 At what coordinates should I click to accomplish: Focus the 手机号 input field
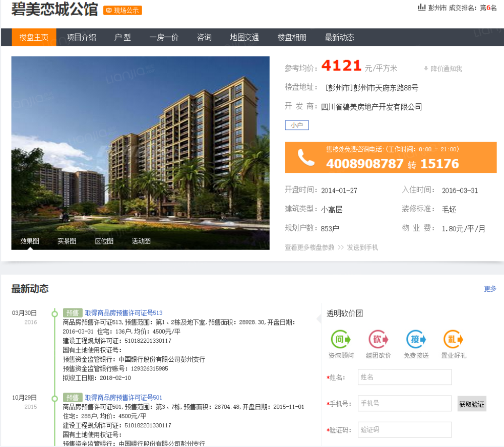pyautogui.click(x=405, y=404)
